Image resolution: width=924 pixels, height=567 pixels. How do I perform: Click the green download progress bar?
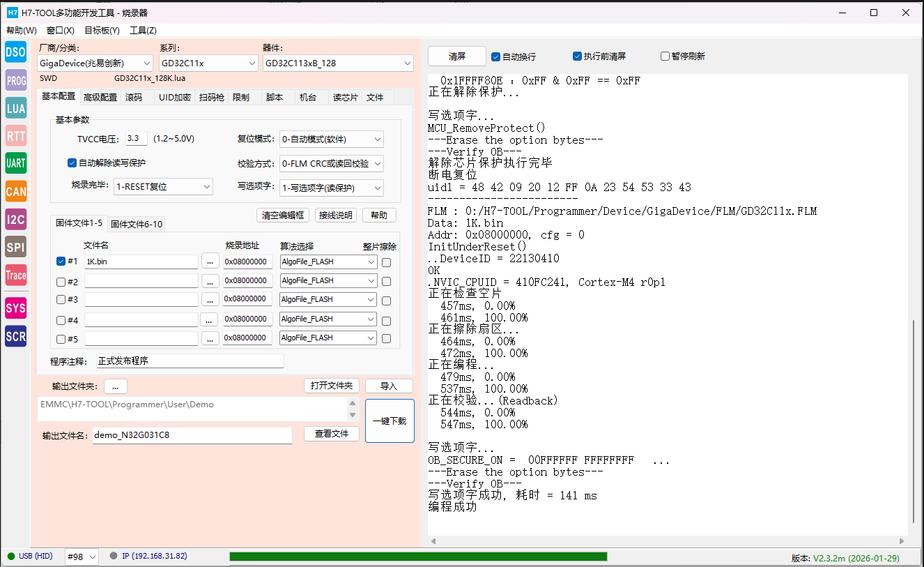click(x=418, y=557)
